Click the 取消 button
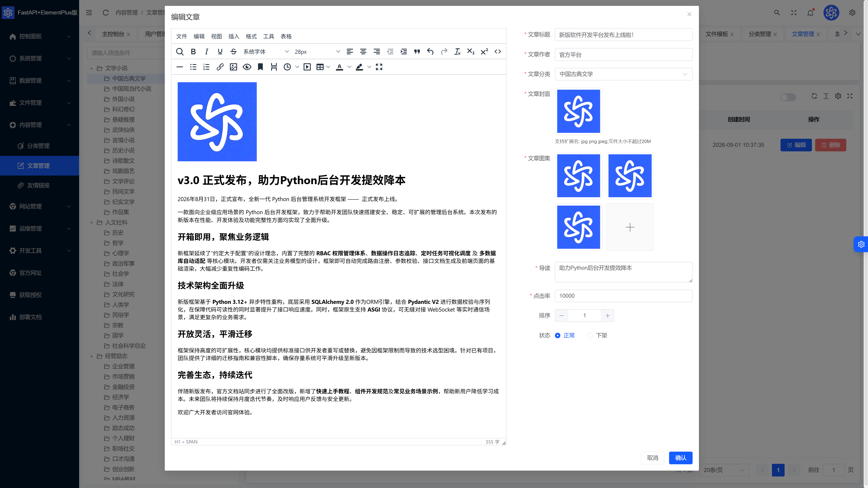868x488 pixels. (x=653, y=458)
